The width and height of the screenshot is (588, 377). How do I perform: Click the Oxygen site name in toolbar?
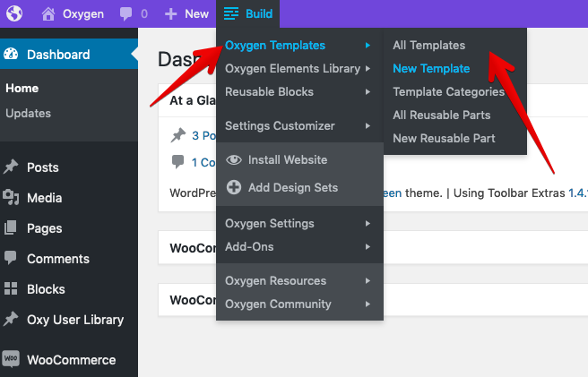click(x=83, y=13)
